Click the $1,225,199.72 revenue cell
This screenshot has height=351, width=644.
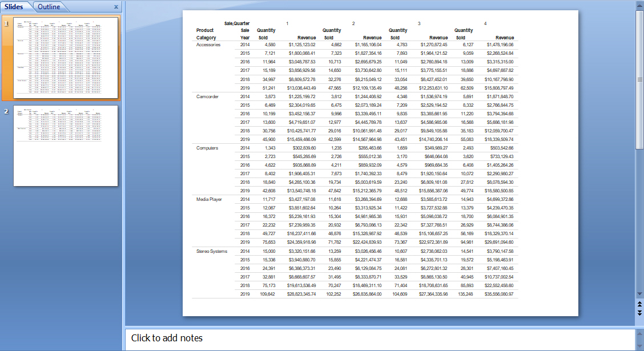(302, 96)
